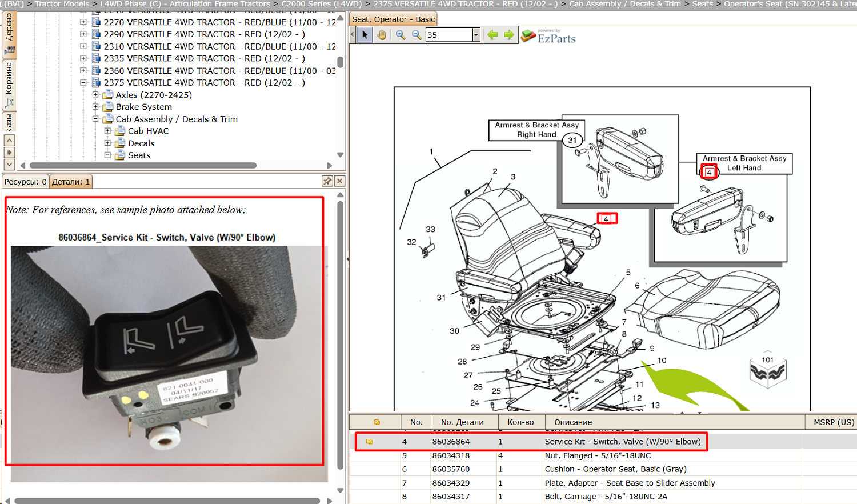The image size is (857, 504).
Task: Expand the 2335 VERSATILE 4WD TRACTOR node
Action: coord(83,58)
